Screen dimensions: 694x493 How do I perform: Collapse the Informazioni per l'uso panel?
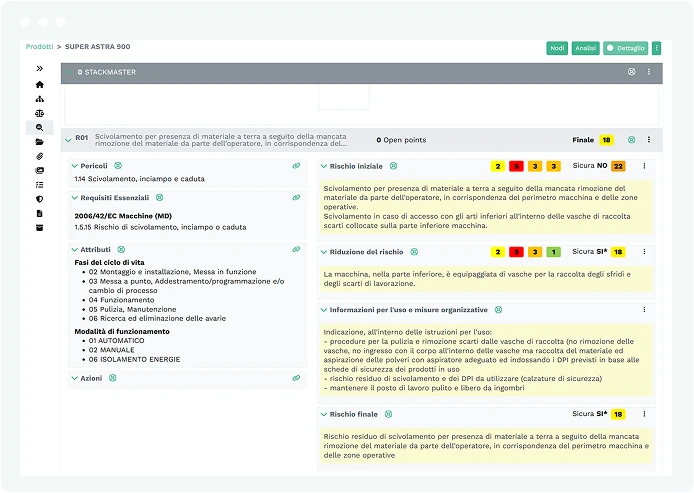point(324,310)
